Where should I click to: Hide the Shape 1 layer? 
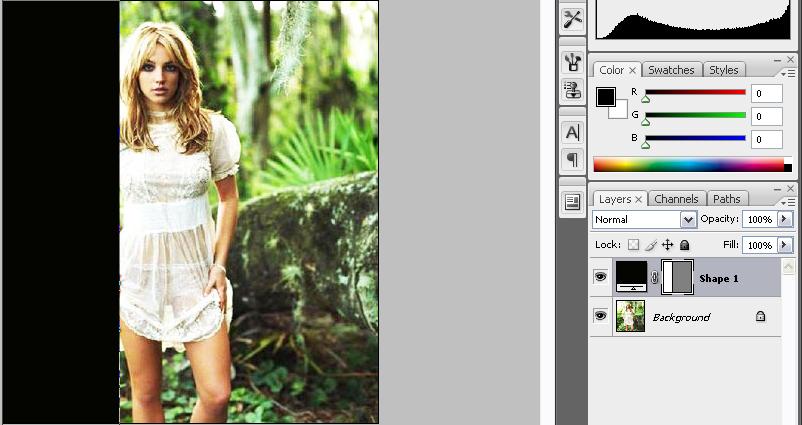601,277
